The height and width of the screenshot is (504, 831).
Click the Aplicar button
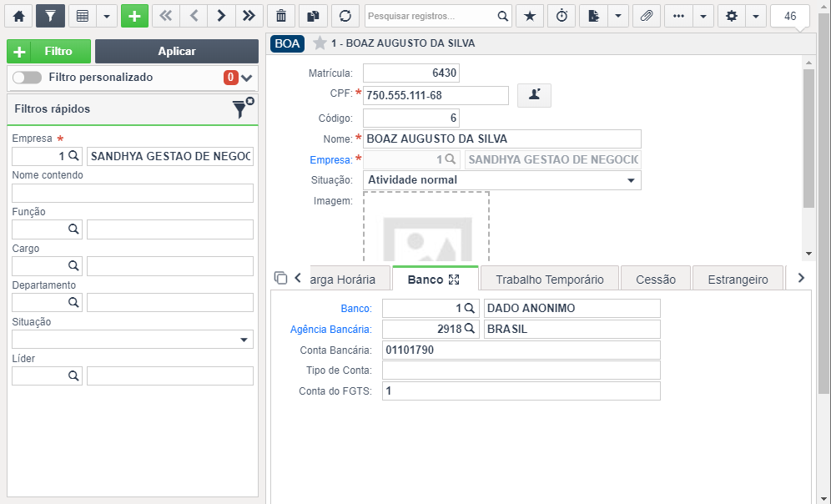[x=177, y=52]
